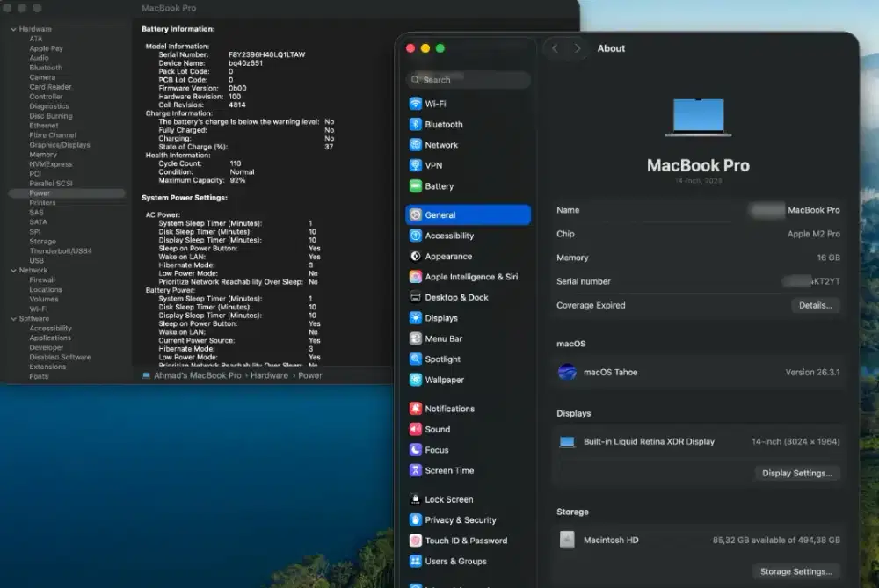The image size is (879, 588).
Task: Go back using the left chevron
Action: [x=555, y=49]
